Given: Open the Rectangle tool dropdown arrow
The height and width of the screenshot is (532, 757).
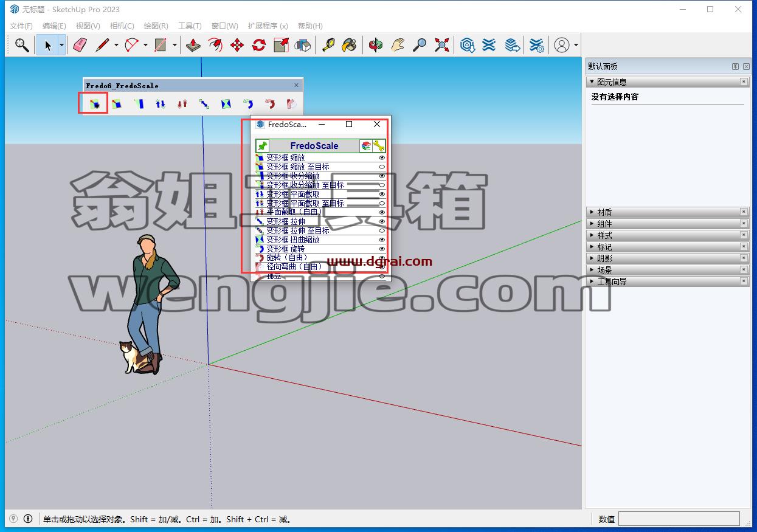Looking at the screenshot, I should 175,45.
